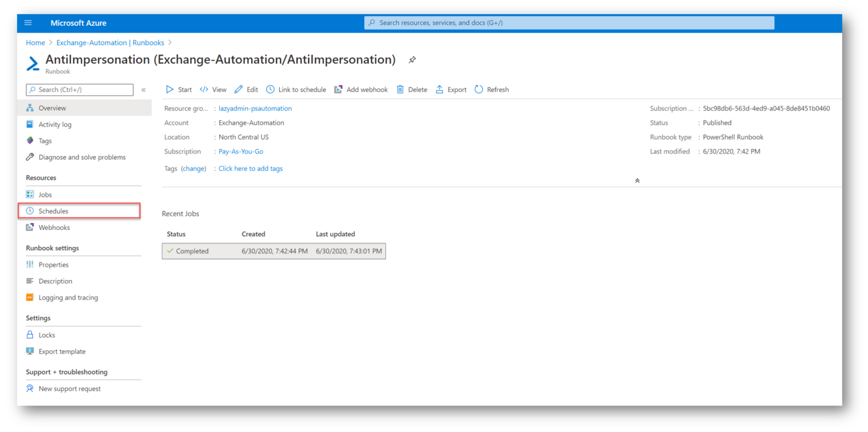
Task: Open the lazyadmin-psautomation resource group link
Action: (255, 108)
